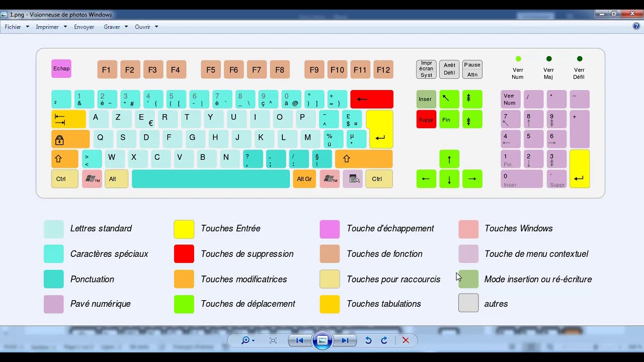Screen dimensions: 644x362
Task: Click the left Windows logo key beside Alt
Action: 92,179
